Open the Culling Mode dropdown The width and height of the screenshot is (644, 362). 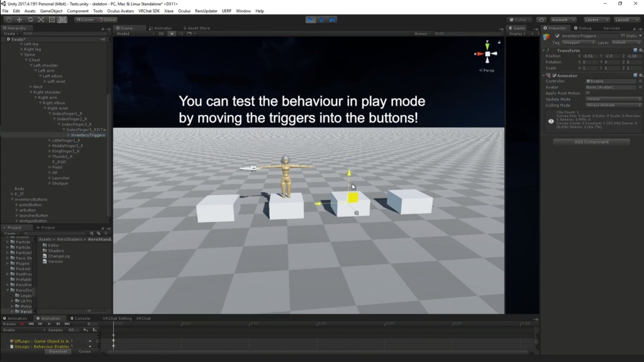click(x=612, y=105)
